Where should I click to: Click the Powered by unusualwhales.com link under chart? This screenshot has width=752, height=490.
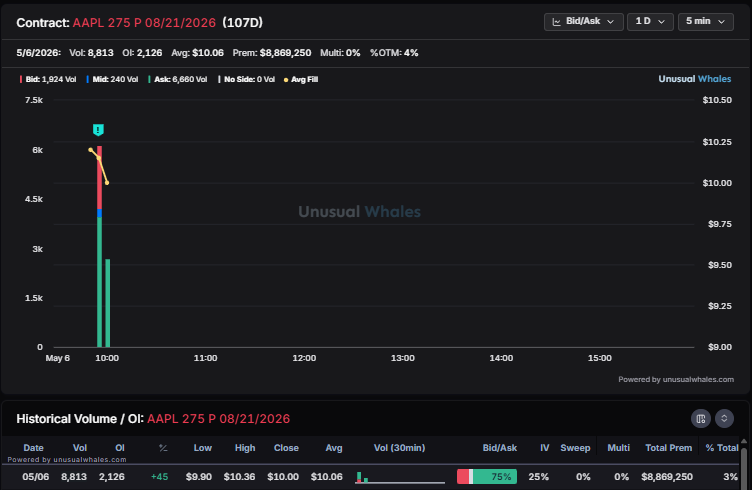(x=676, y=379)
